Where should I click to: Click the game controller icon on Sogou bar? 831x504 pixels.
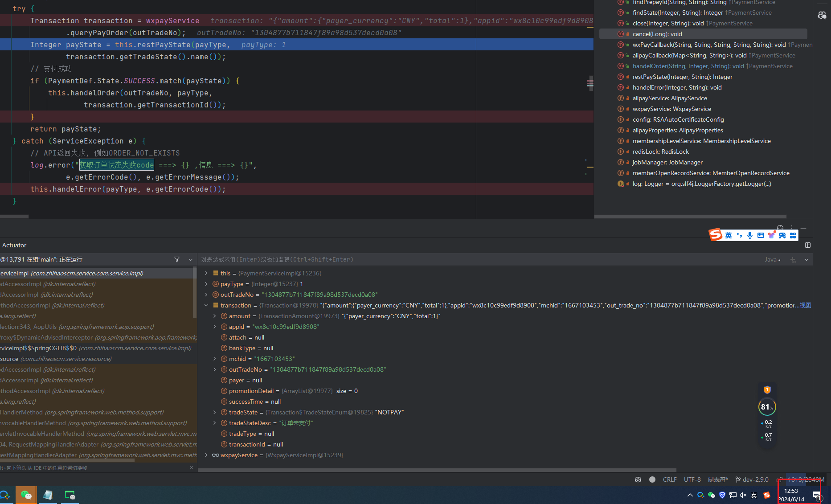click(782, 235)
